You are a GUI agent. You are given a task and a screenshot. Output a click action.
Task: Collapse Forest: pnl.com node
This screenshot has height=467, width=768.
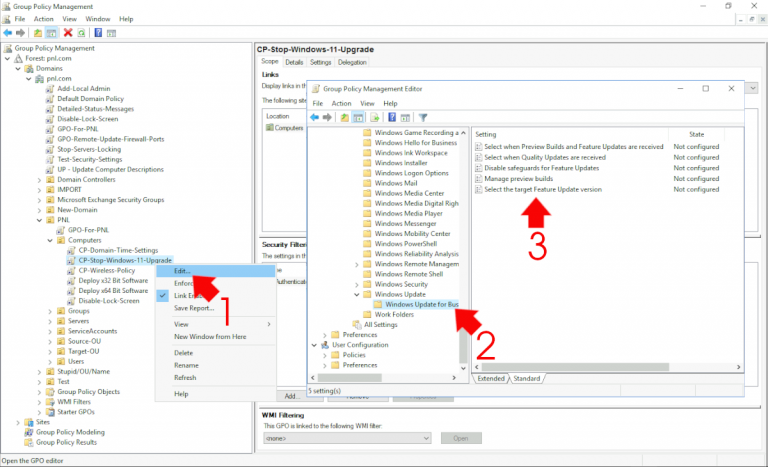pyautogui.click(x=7, y=58)
